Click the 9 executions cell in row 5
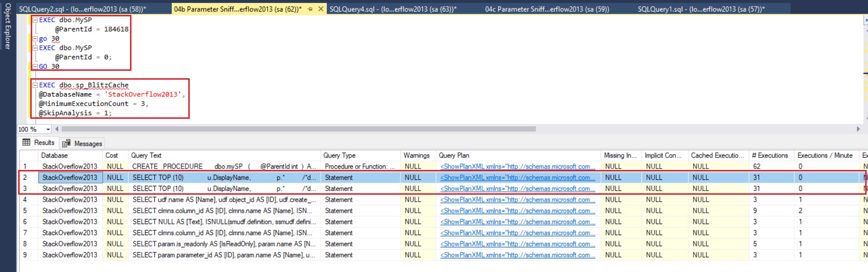This screenshot has width=868, height=272. [772, 211]
